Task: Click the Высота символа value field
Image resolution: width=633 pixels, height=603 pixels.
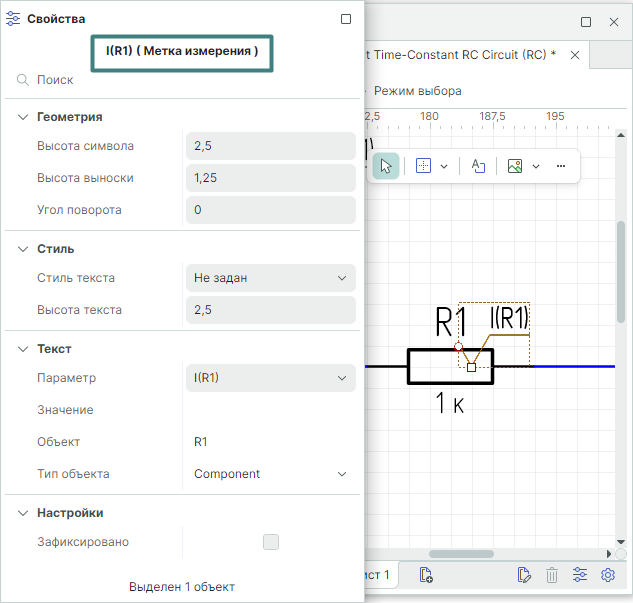Action: (270, 146)
